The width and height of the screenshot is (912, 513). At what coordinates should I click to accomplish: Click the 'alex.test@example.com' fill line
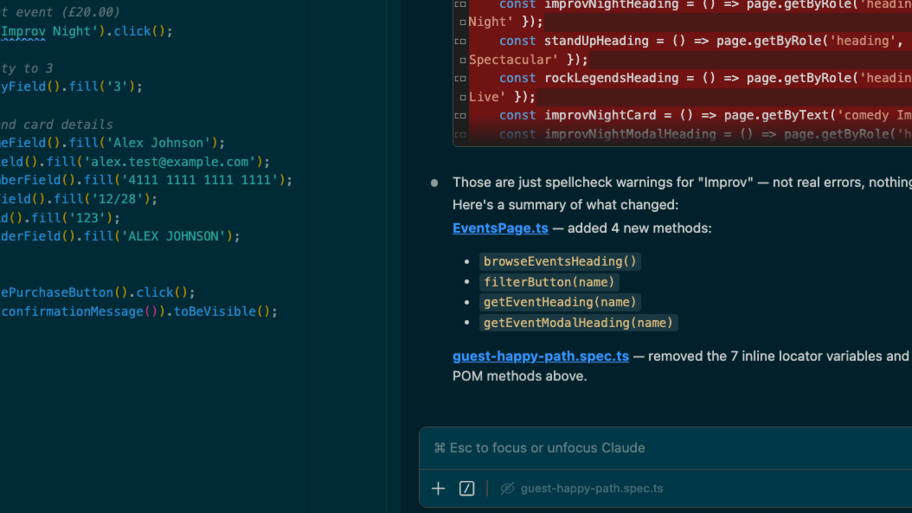tap(135, 162)
